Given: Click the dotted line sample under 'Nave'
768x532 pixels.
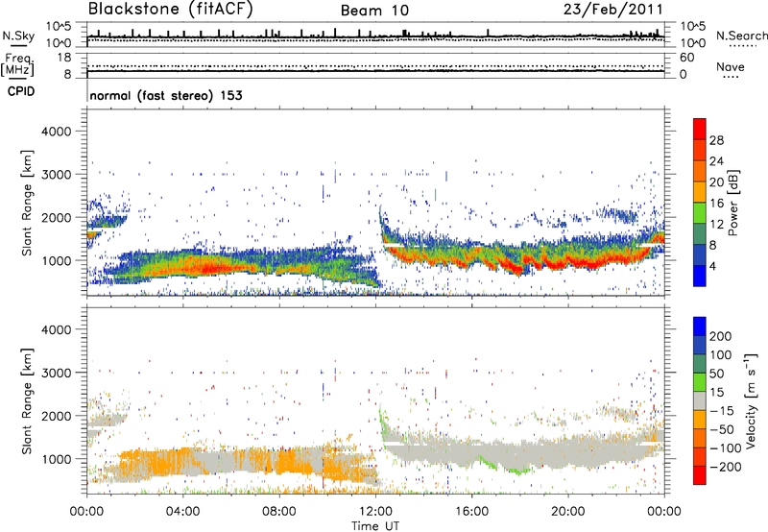Looking at the screenshot, I should coord(731,78).
